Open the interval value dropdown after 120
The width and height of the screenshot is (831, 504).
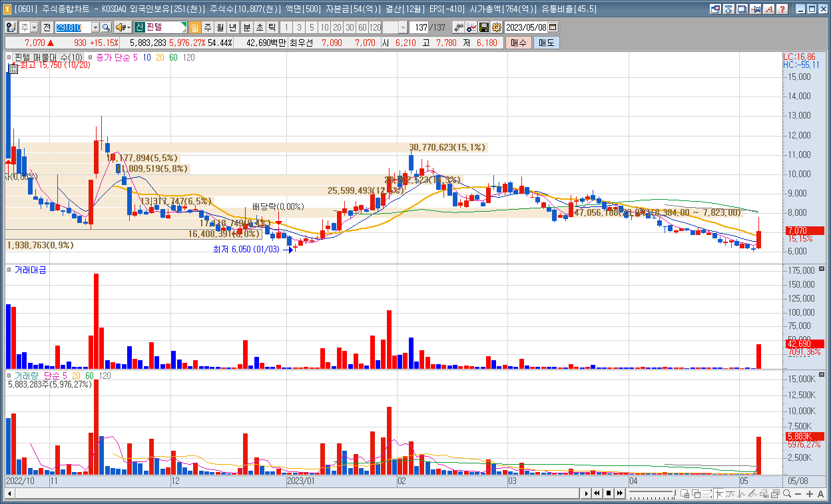point(404,27)
